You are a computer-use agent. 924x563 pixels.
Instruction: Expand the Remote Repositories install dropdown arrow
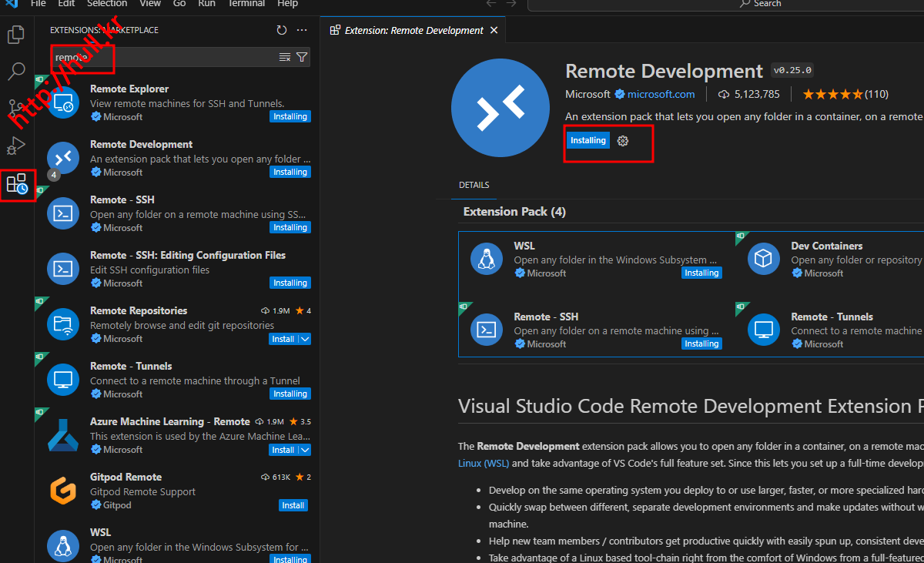[305, 339]
